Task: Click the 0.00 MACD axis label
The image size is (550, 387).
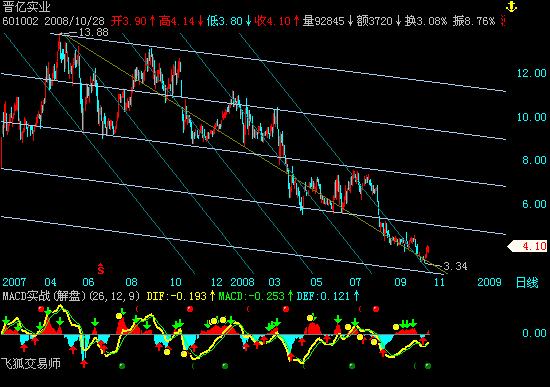Action: [534, 333]
